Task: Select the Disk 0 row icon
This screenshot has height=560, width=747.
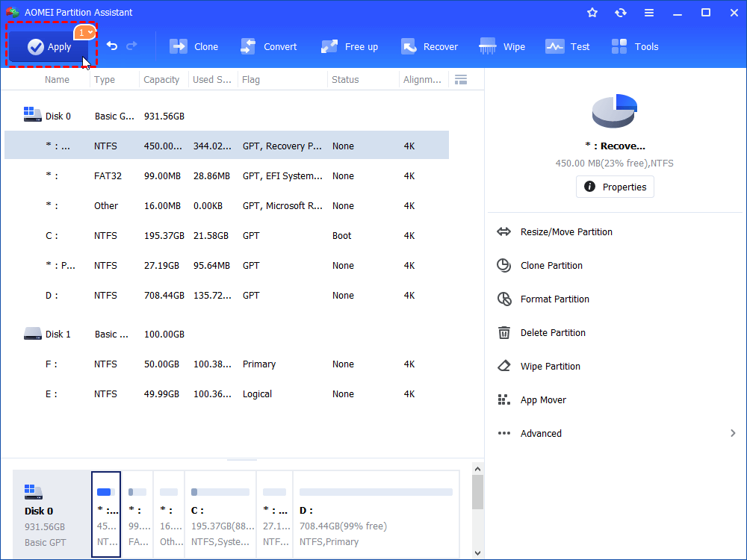Action: (32, 114)
